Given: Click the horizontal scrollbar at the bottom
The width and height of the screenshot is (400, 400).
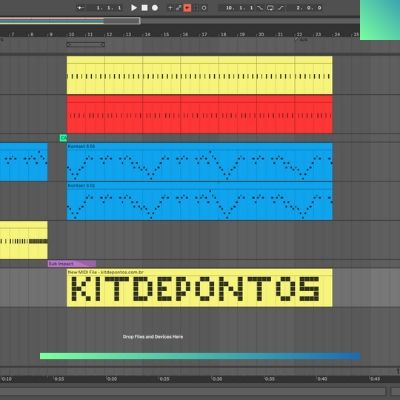Looking at the screenshot, I should click(193, 391).
